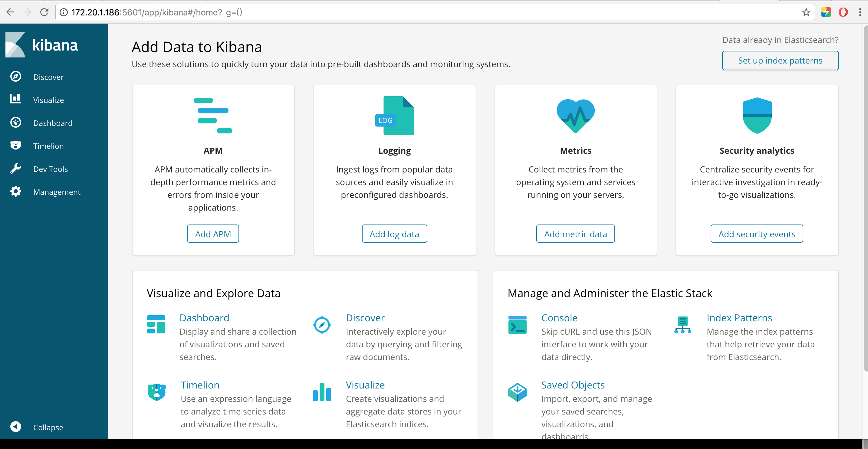Click the browser back arrow
This screenshot has height=449, width=868.
pyautogui.click(x=11, y=12)
